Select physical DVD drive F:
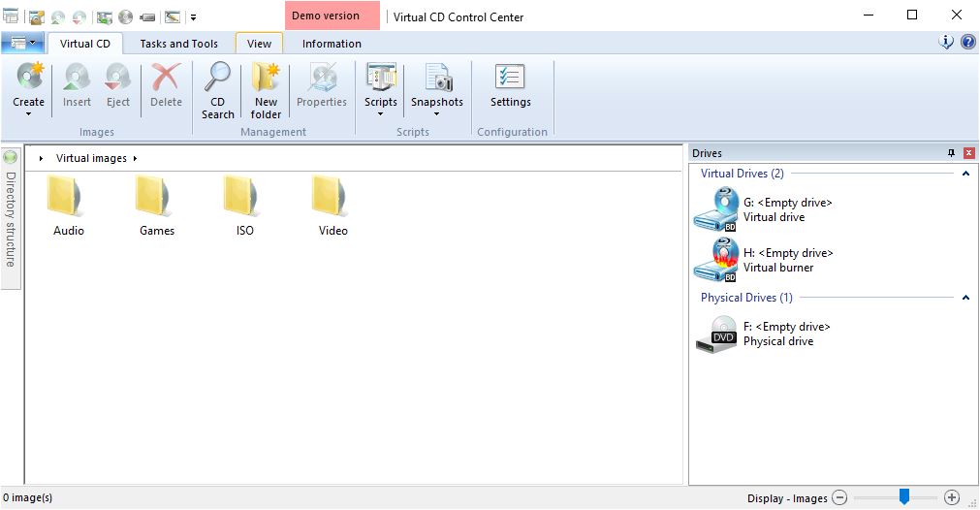The width and height of the screenshot is (980, 510). (x=763, y=334)
